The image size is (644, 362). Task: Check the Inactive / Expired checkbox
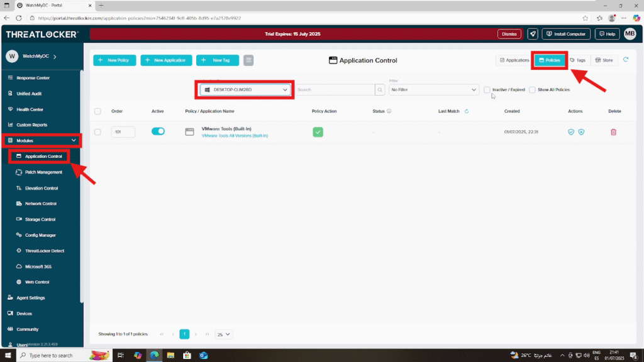[x=487, y=90]
